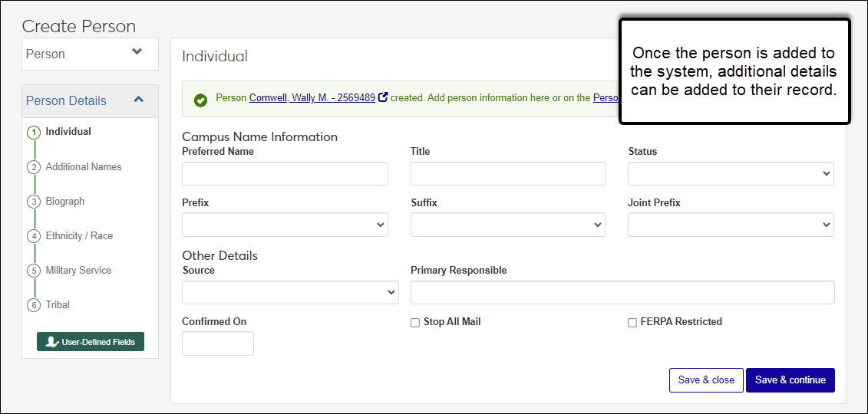
Task: Click step 5 circle for Military Service
Action: coord(34,271)
